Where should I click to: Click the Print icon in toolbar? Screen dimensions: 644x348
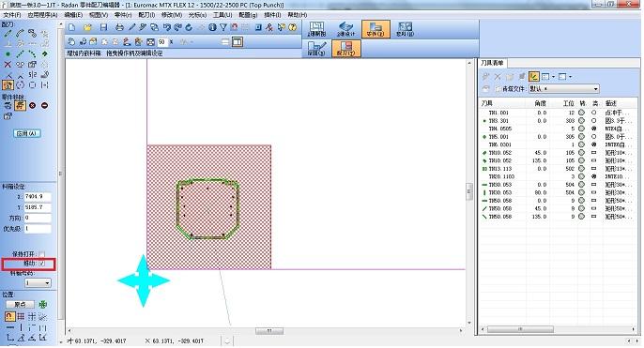point(119,27)
